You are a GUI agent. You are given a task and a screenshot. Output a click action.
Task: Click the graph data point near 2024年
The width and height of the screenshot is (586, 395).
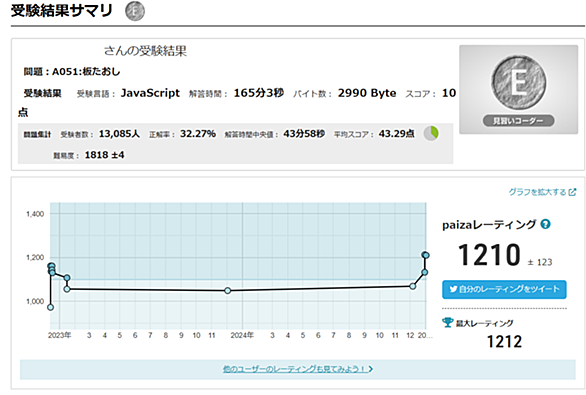pyautogui.click(x=228, y=290)
